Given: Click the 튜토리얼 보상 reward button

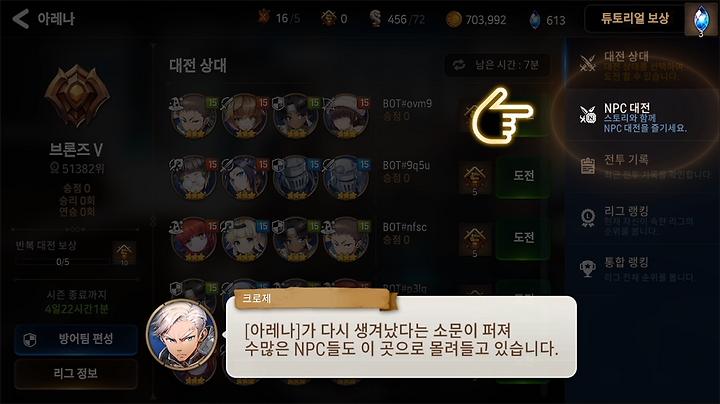Looking at the screenshot, I should click(x=635, y=18).
